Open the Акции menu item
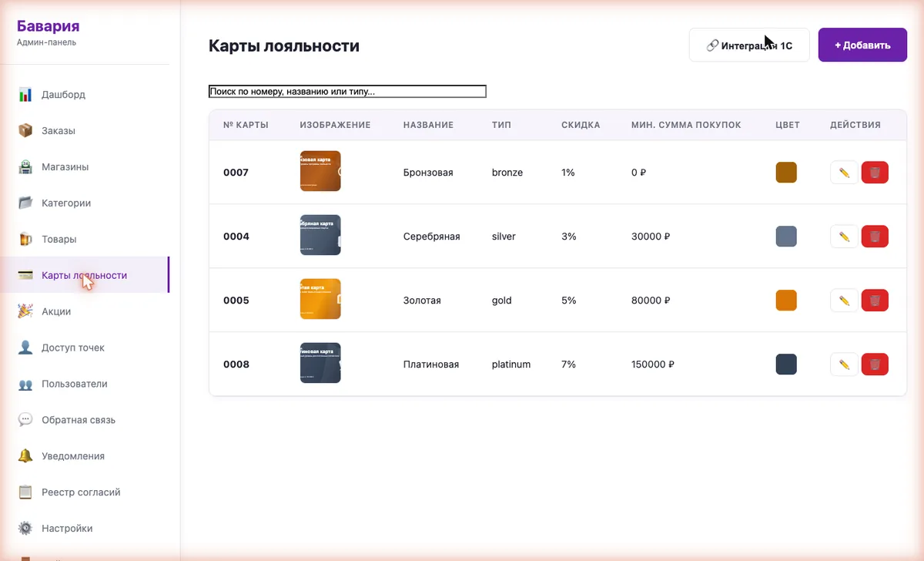 click(85, 311)
